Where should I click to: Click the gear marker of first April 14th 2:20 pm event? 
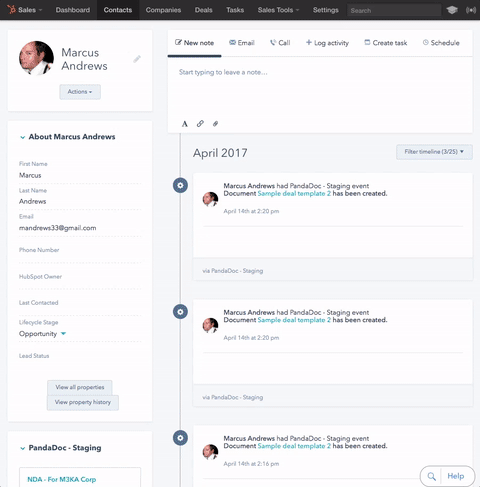(x=180, y=185)
